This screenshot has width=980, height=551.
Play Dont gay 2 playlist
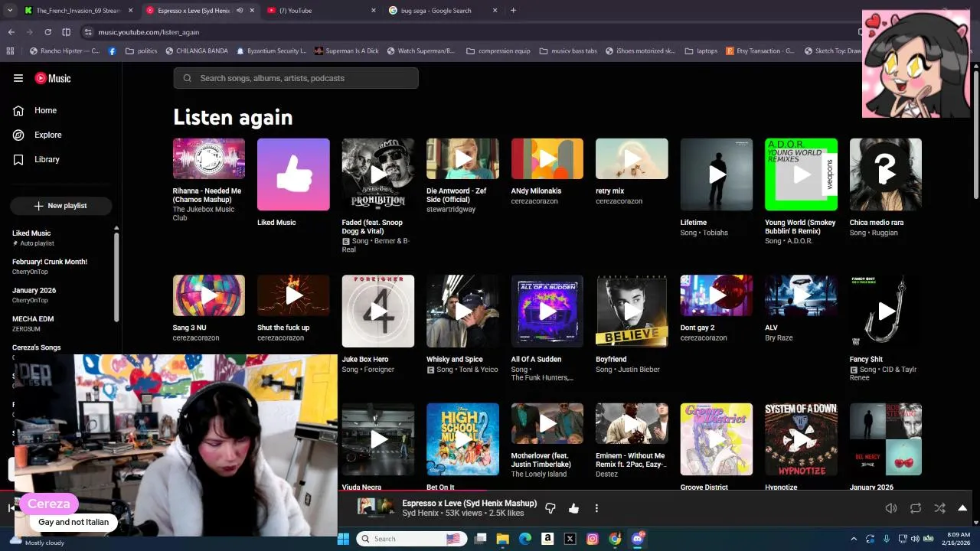[717, 295]
